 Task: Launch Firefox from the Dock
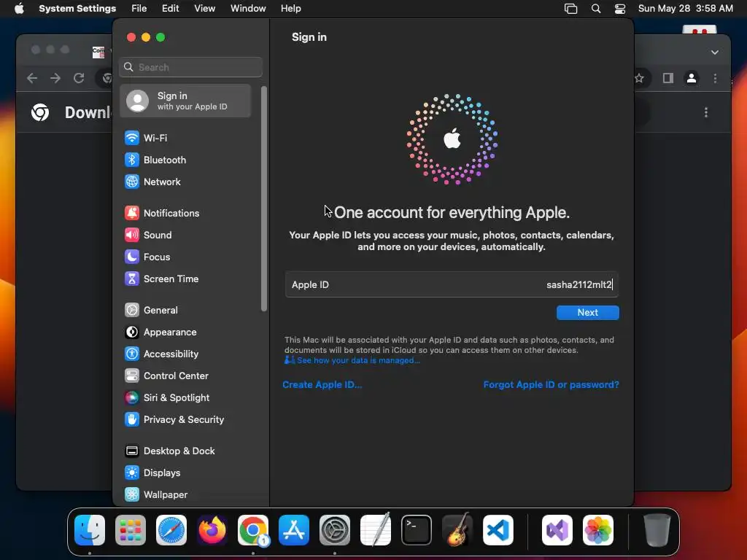[x=212, y=530]
